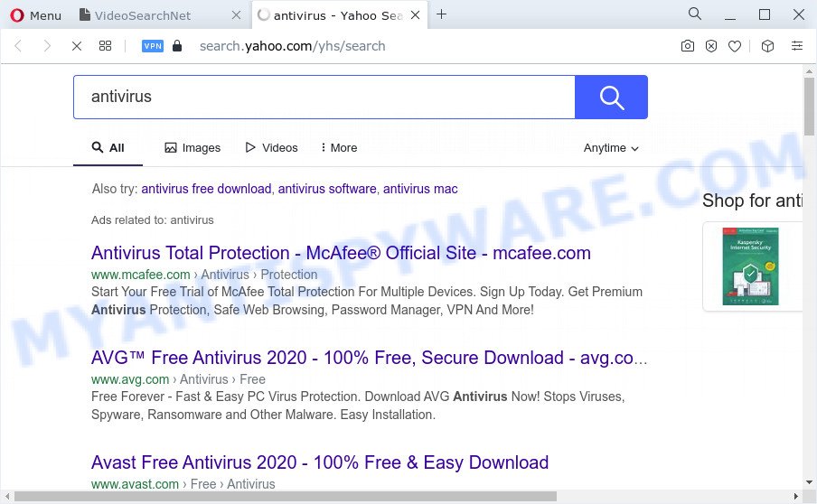Open Speed Dial start page grid icon
The height and width of the screenshot is (504, 817).
(105, 46)
